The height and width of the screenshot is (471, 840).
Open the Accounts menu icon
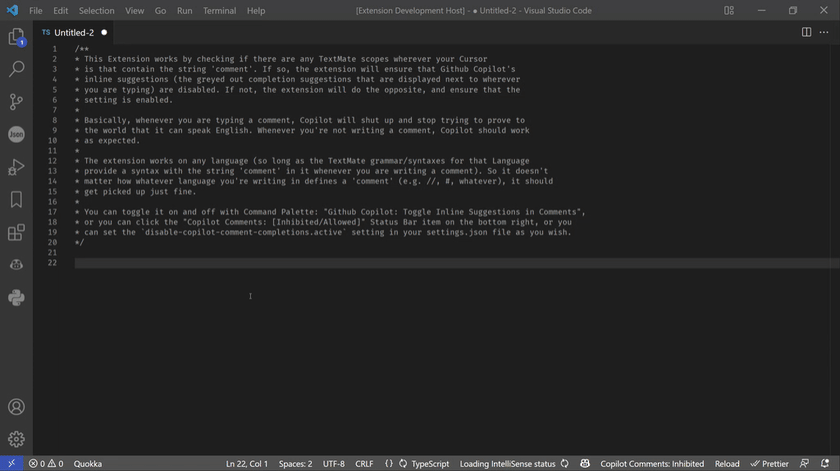16,407
